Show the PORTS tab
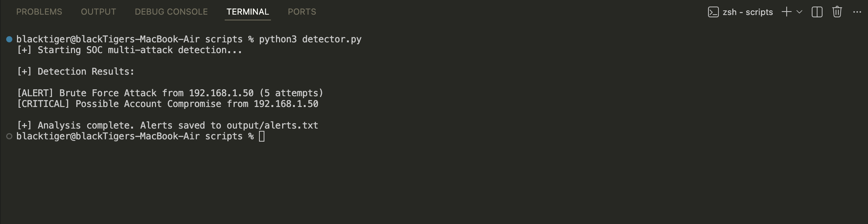The image size is (868, 224). coord(302,12)
